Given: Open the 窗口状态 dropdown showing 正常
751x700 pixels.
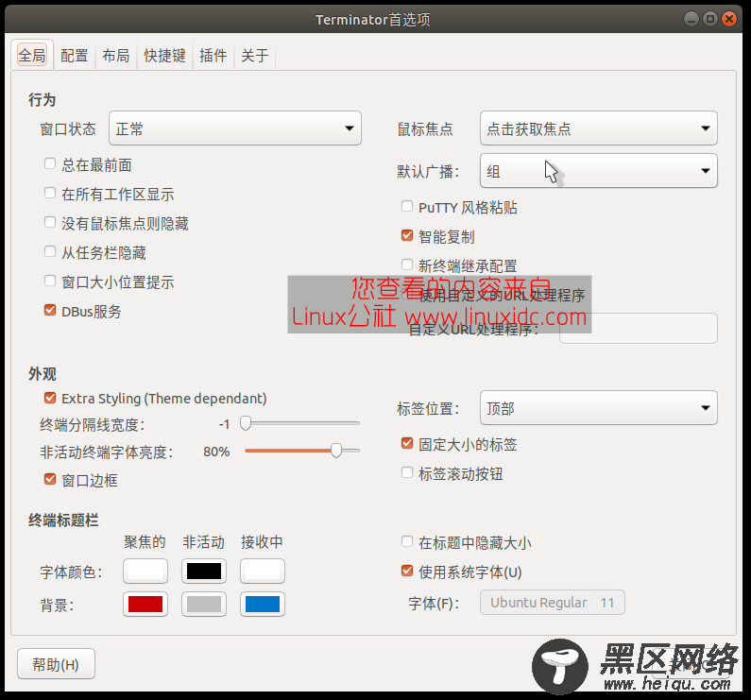Looking at the screenshot, I should [x=234, y=128].
